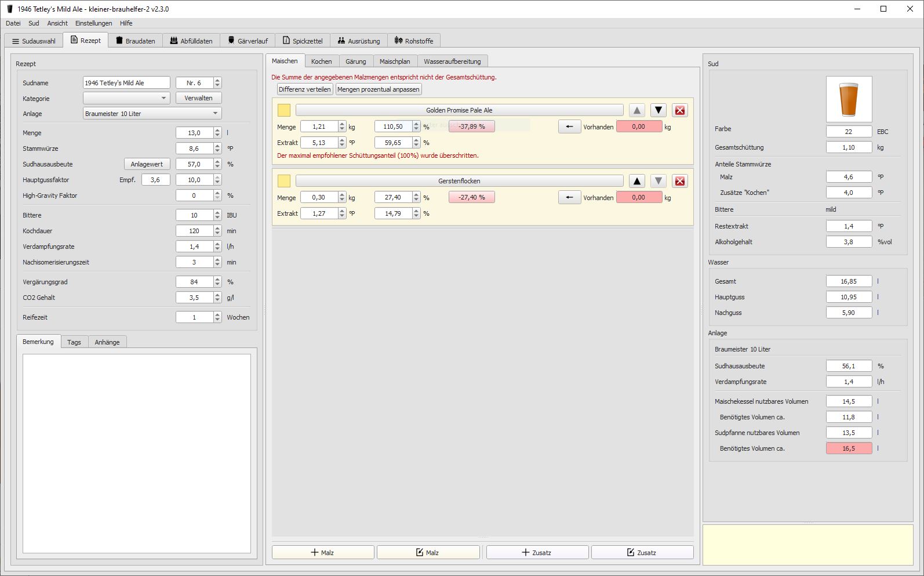Switch to the Maischplan sub-tab
This screenshot has width=924, height=576.
pyautogui.click(x=394, y=61)
